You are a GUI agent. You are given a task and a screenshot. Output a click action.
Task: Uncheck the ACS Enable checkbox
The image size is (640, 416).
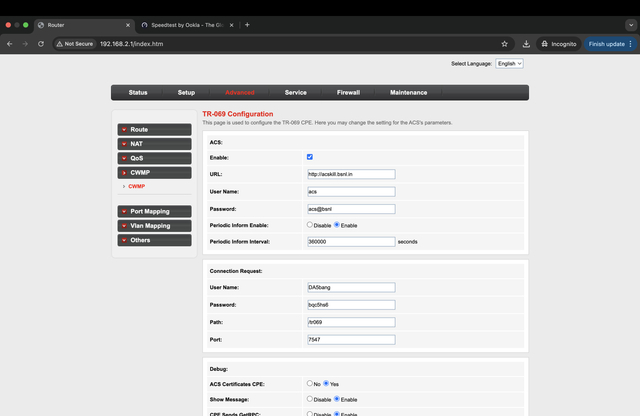[310, 157]
